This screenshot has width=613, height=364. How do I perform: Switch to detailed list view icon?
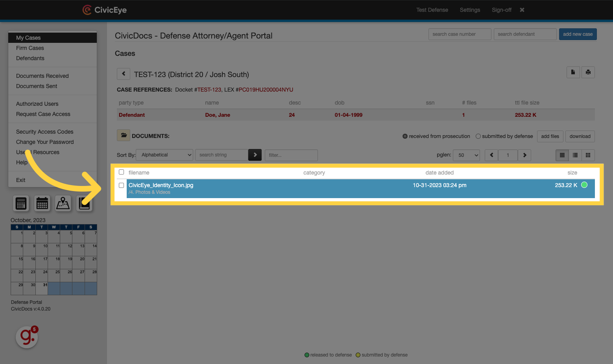pyautogui.click(x=562, y=155)
